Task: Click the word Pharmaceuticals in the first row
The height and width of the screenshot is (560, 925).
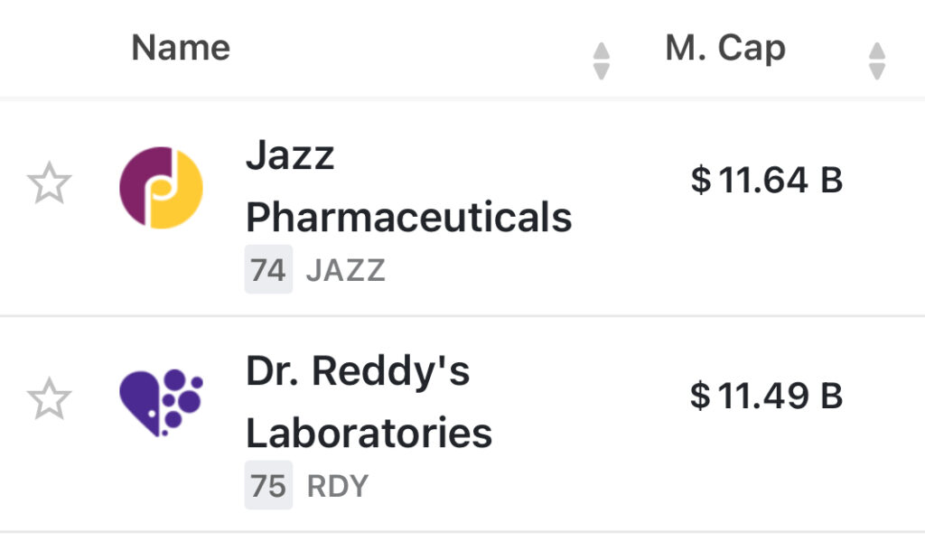Action: click(x=408, y=218)
